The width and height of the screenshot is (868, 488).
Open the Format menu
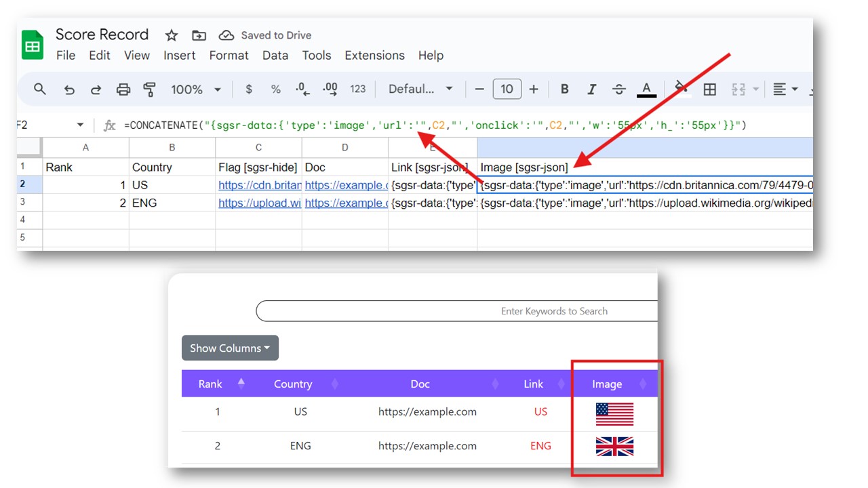click(229, 56)
